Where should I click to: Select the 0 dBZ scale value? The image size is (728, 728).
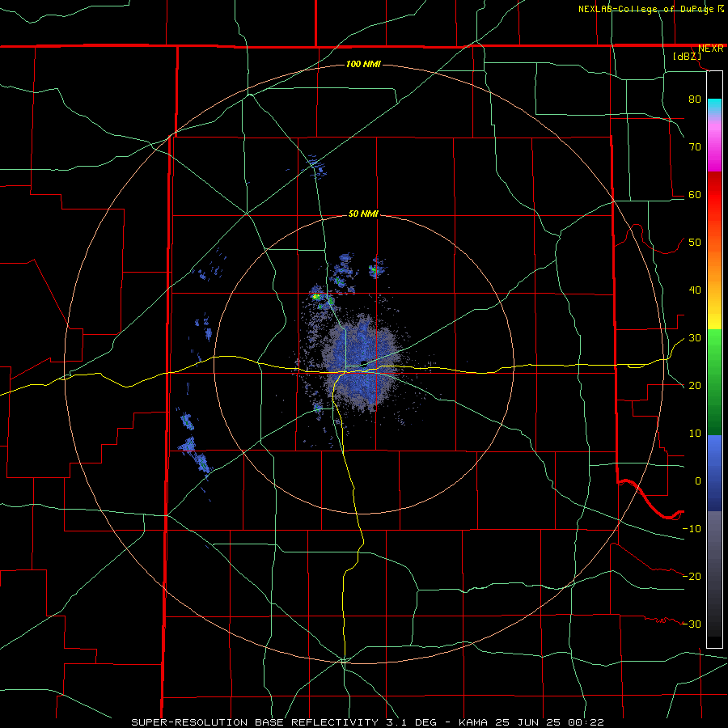pos(698,481)
